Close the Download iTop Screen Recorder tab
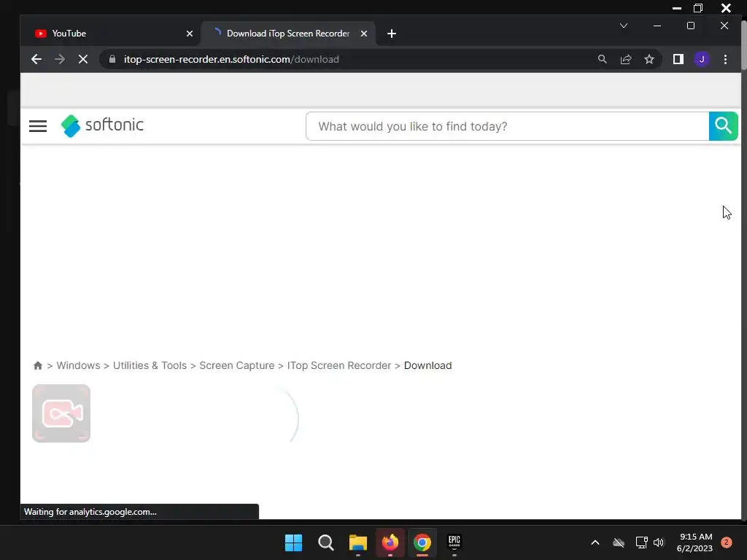 tap(363, 34)
